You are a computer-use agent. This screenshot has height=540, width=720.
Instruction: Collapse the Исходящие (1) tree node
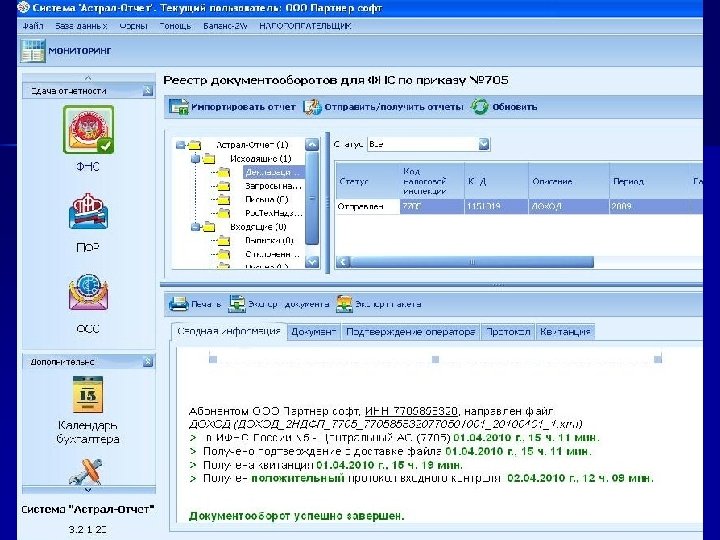pos(195,159)
